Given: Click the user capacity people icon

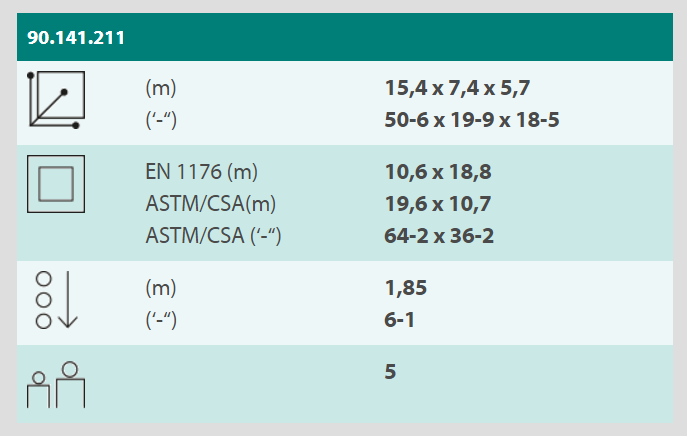Looking at the screenshot, I should tap(56, 384).
